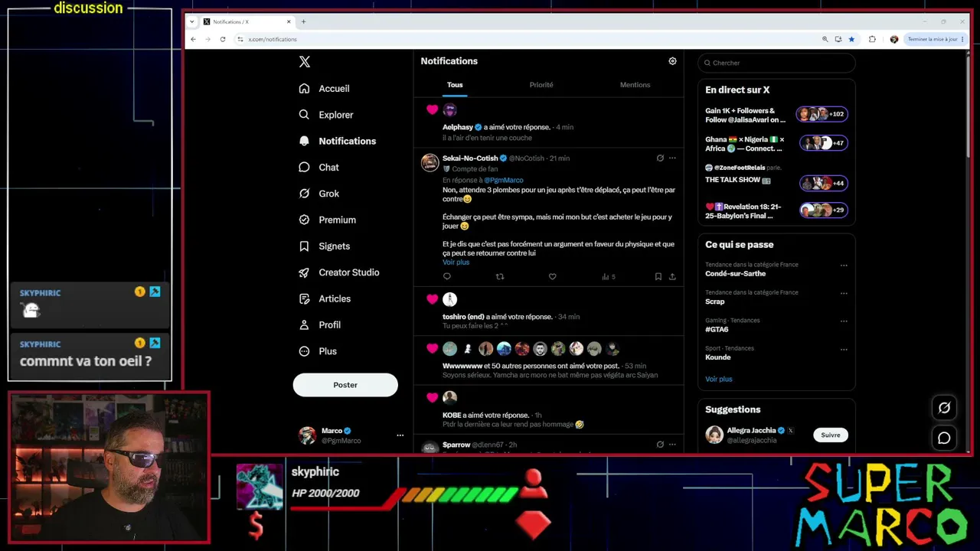Open the browser profile avatar

pyautogui.click(x=893, y=39)
